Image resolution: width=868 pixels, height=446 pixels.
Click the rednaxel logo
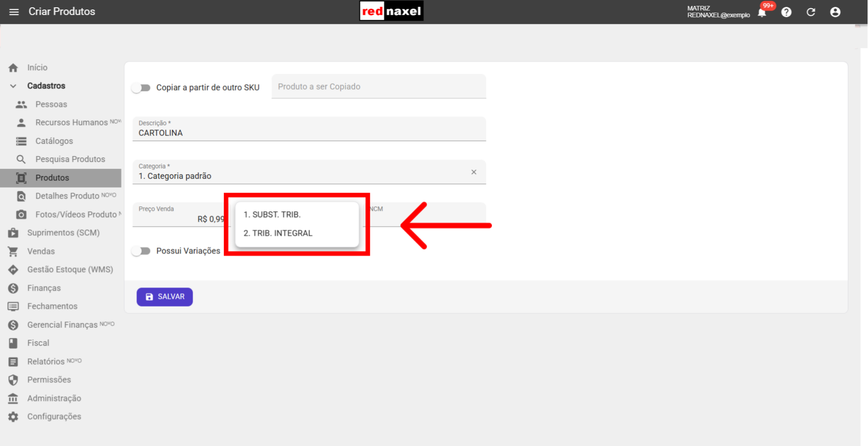(392, 11)
